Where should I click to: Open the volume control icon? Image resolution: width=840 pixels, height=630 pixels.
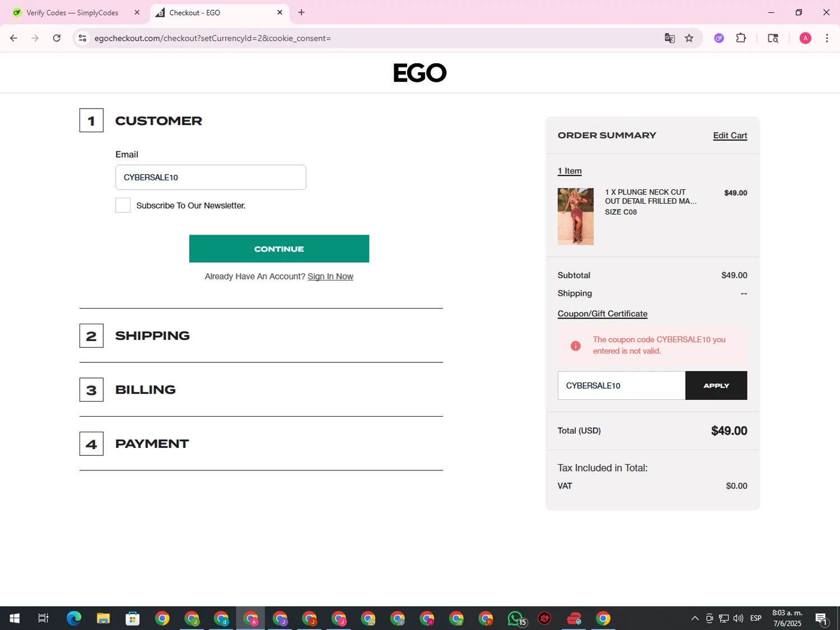click(x=738, y=618)
